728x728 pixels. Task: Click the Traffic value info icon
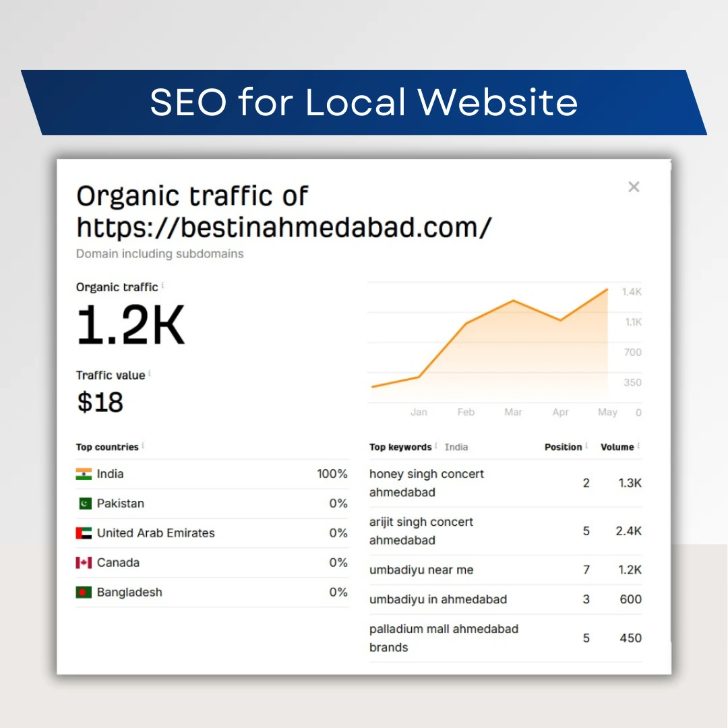[x=150, y=373]
